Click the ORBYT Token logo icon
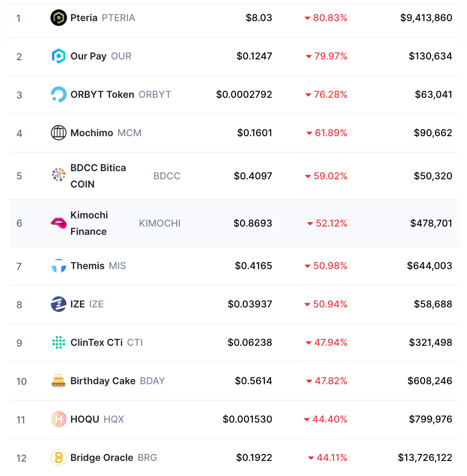 pos(58,95)
